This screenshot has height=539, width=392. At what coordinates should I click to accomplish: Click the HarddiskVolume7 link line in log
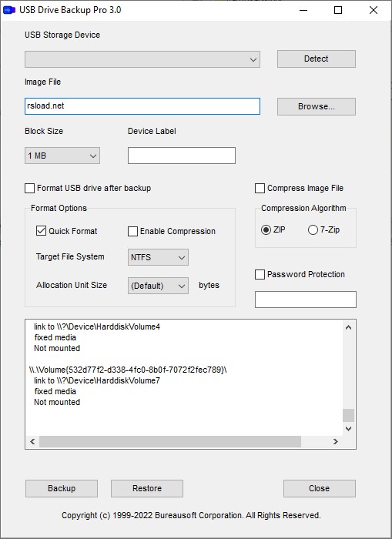point(97,380)
